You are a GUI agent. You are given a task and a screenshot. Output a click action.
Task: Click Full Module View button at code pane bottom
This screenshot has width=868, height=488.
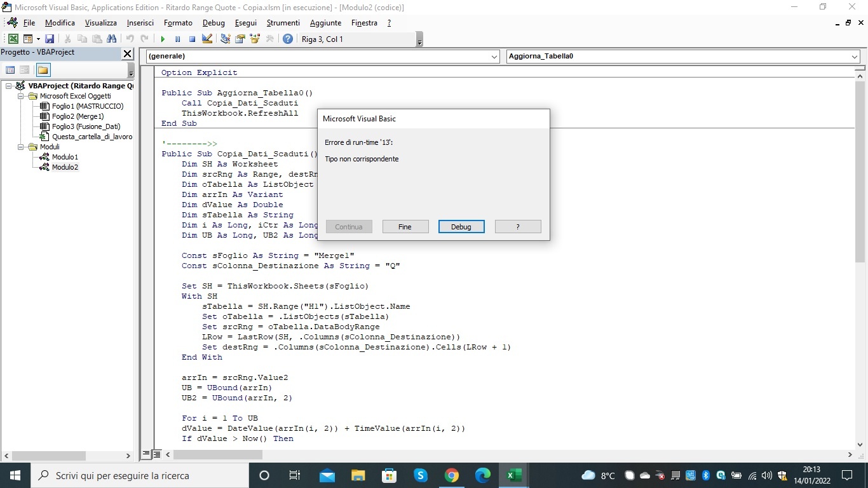156,454
